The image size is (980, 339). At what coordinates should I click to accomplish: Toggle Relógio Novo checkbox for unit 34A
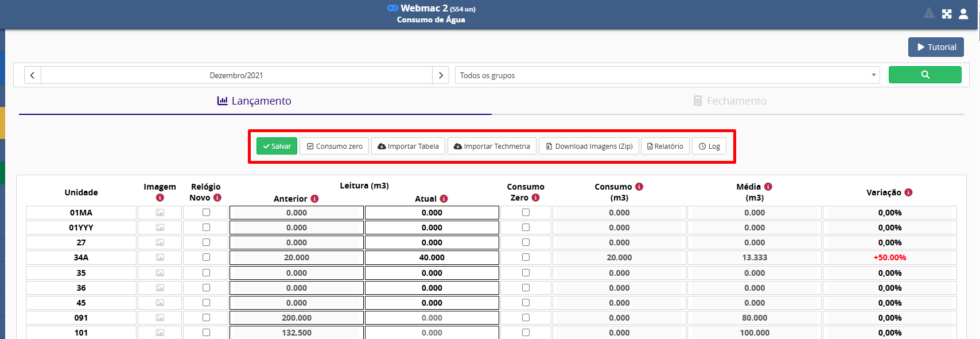click(x=206, y=257)
